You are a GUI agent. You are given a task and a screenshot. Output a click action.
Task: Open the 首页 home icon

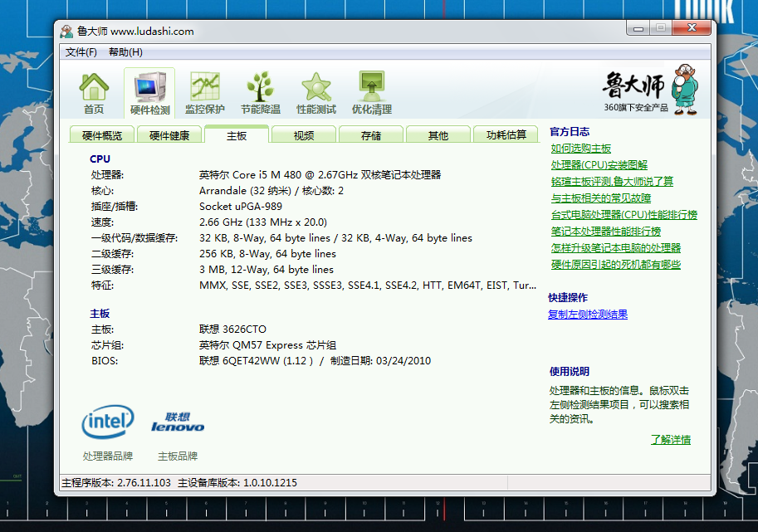pyautogui.click(x=94, y=93)
